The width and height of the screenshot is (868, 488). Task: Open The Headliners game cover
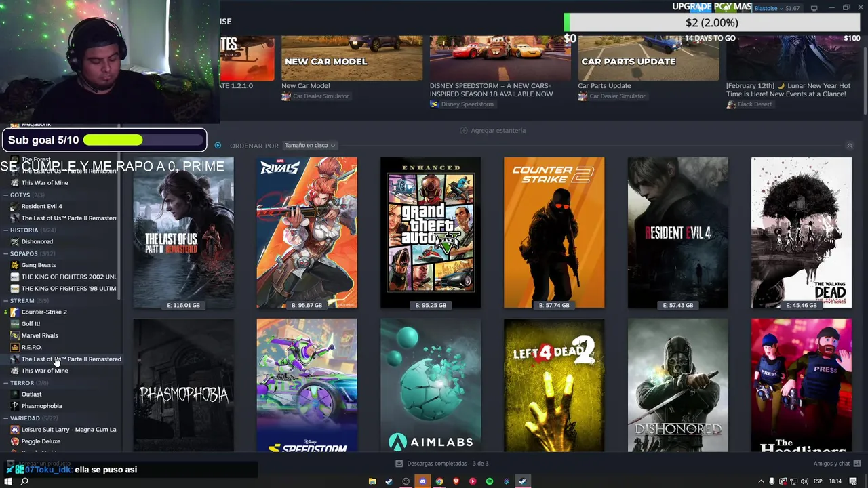pyautogui.click(x=802, y=385)
